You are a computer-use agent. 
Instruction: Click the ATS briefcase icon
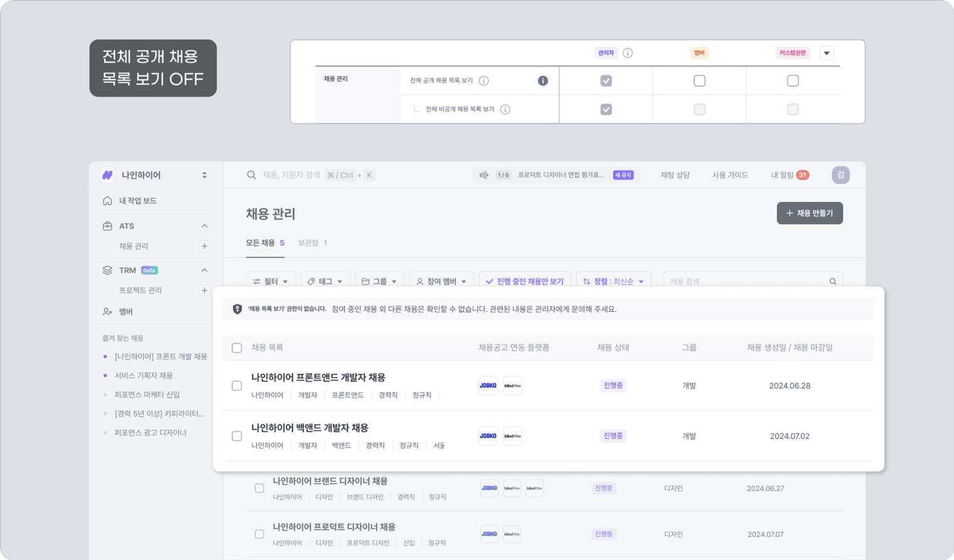(107, 226)
